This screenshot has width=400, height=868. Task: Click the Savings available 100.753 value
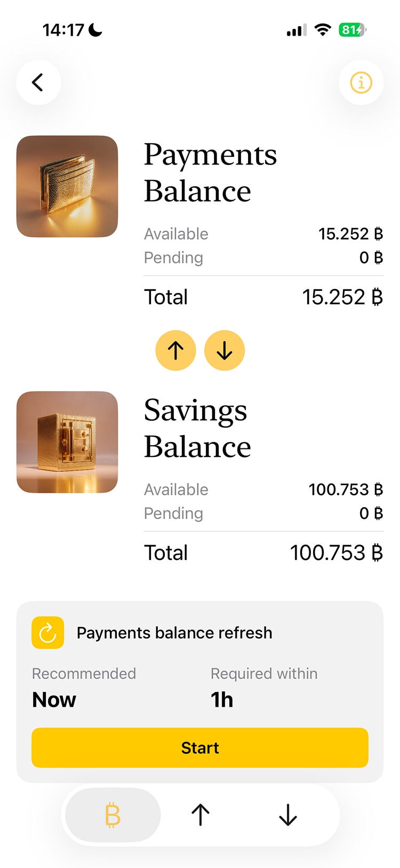346,490
